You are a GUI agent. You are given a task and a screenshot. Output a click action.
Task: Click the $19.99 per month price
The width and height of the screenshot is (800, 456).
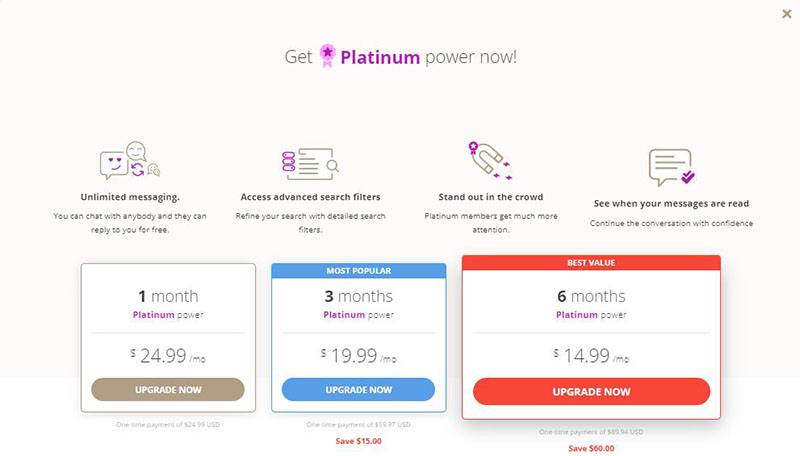pos(359,356)
